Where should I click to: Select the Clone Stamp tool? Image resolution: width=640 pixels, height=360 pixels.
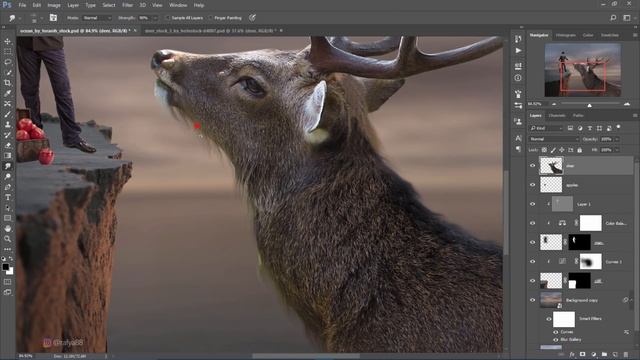[x=7, y=124]
